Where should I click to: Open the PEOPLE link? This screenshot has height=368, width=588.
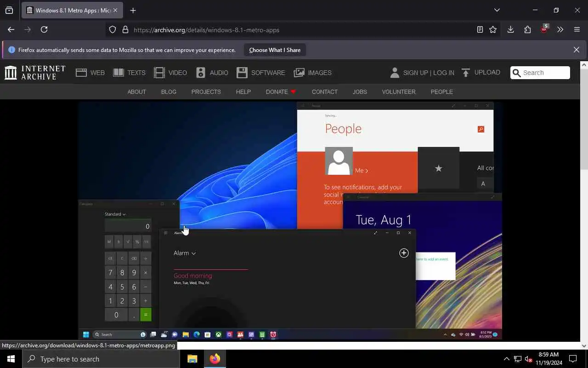click(x=441, y=92)
